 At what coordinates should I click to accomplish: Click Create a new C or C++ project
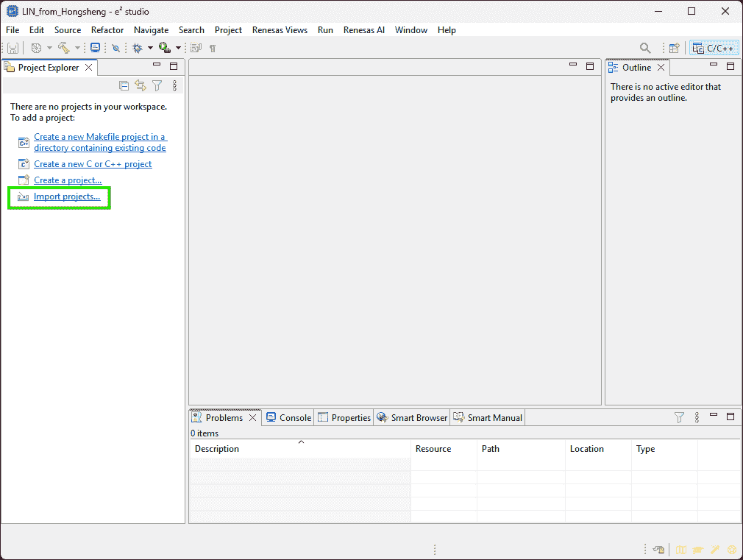(93, 164)
